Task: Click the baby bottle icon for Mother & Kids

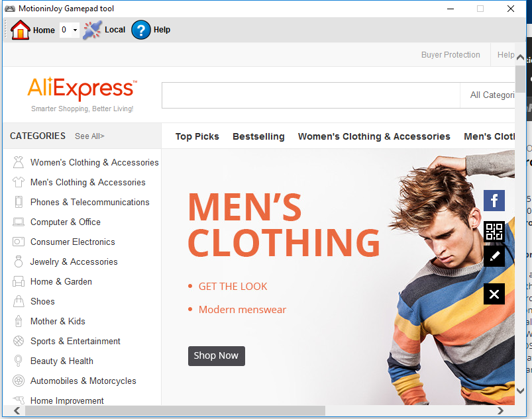Action: pos(19,321)
